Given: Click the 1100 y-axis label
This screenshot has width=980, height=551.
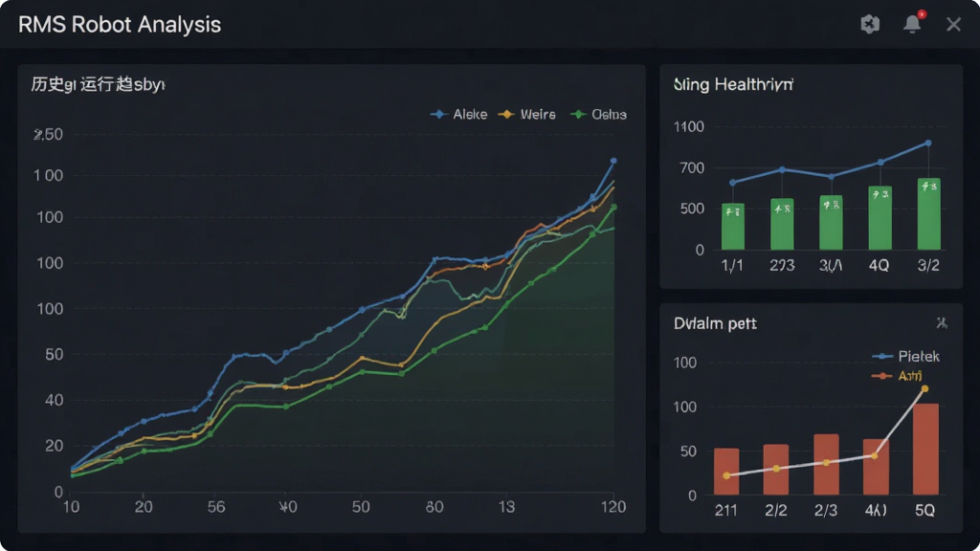Looking at the screenshot, I should pos(689,127).
